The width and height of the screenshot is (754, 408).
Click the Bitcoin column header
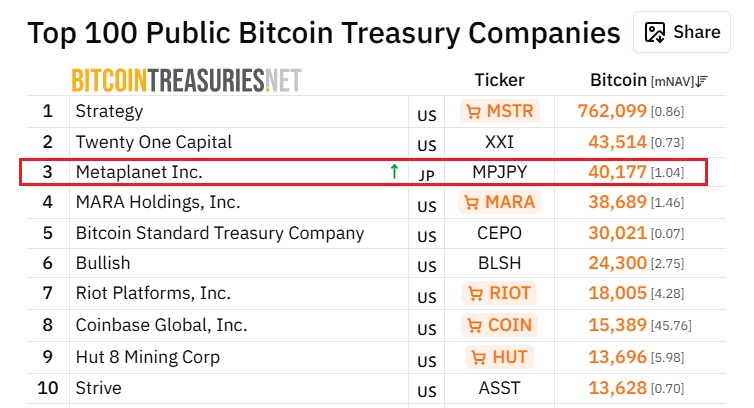(x=618, y=80)
